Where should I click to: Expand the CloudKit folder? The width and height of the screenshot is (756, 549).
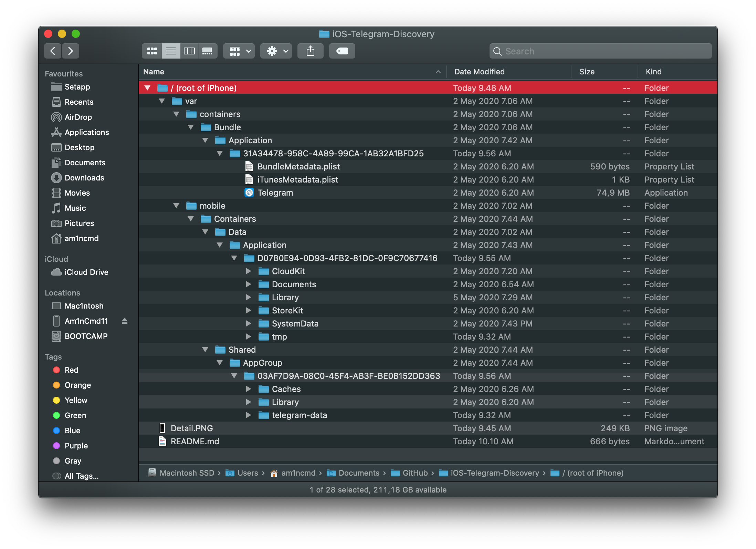pos(249,271)
